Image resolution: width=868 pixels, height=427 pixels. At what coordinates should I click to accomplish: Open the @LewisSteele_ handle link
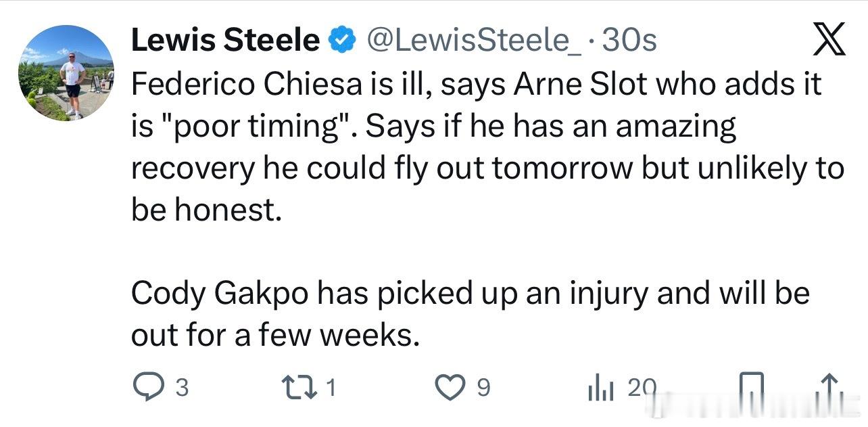473,41
